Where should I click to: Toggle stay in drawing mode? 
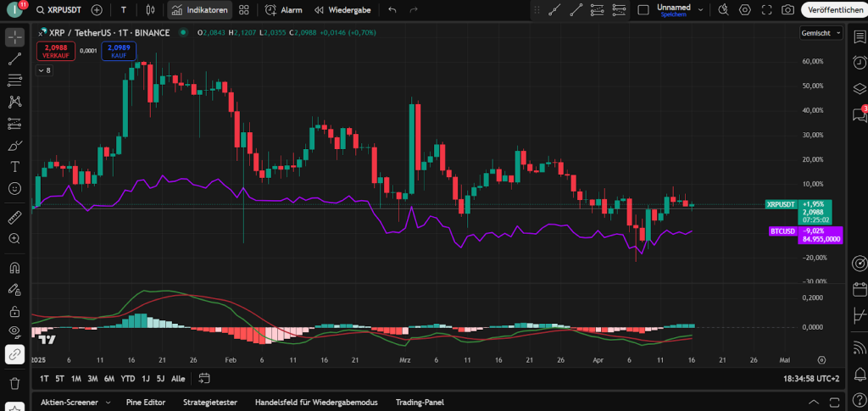point(15,289)
